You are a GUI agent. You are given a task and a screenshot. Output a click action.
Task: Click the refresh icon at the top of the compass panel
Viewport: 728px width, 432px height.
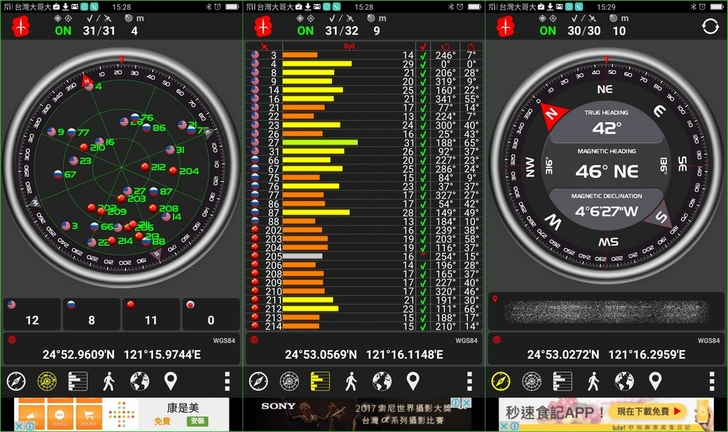point(707,27)
